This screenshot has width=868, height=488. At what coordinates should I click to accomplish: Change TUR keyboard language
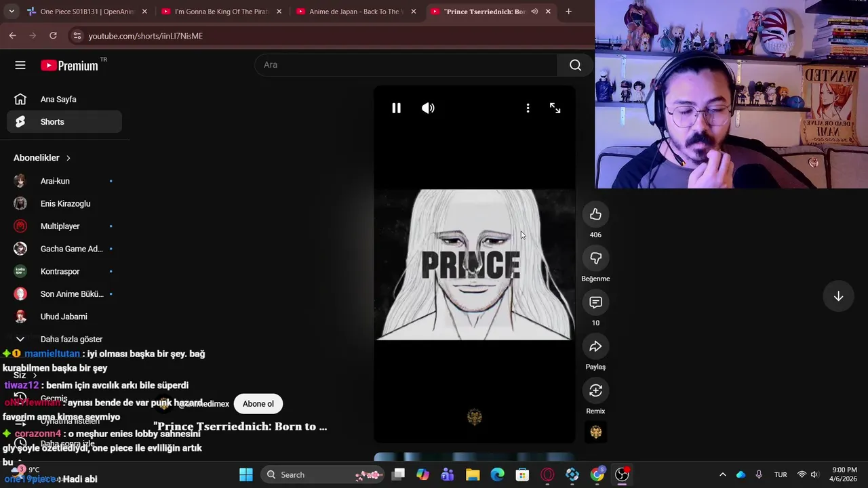(781, 474)
